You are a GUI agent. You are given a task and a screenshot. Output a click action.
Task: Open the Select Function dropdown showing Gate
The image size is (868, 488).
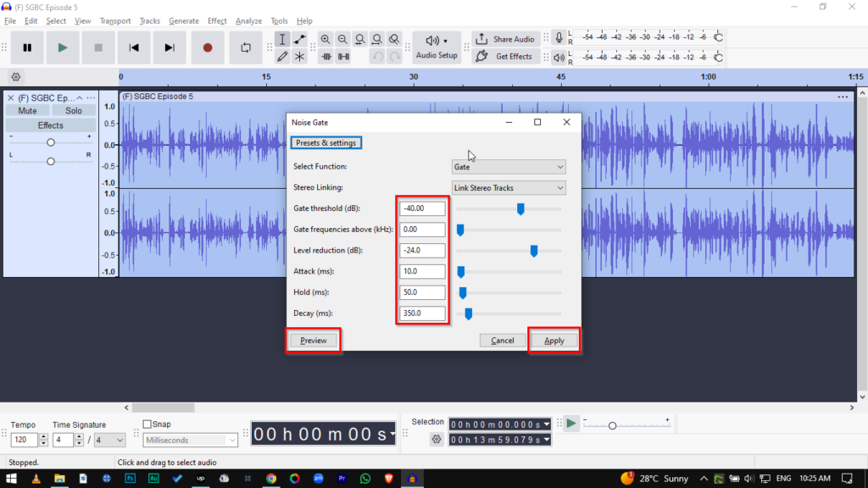509,167
